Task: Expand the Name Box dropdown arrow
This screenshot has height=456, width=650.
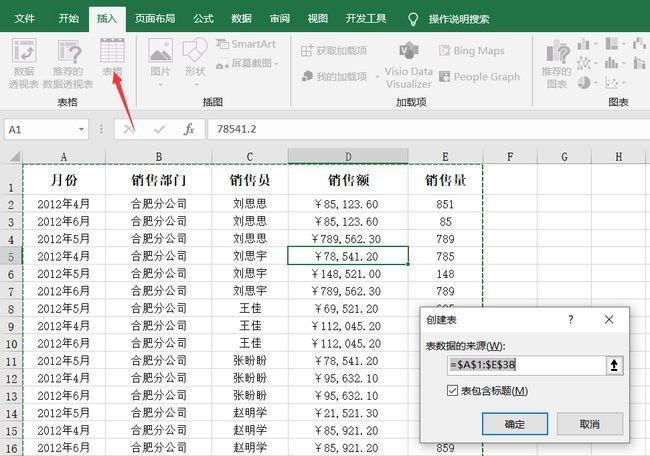Action: coord(81,129)
